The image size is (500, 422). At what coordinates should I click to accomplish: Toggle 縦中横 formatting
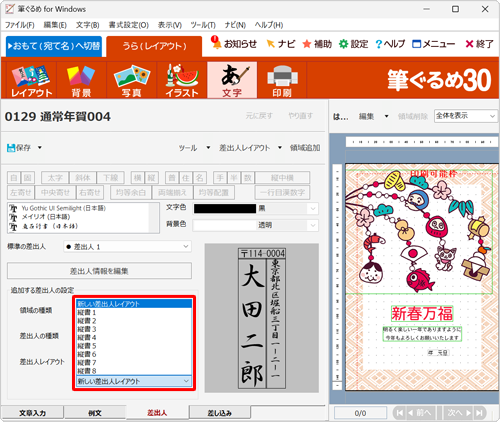coord(282,178)
